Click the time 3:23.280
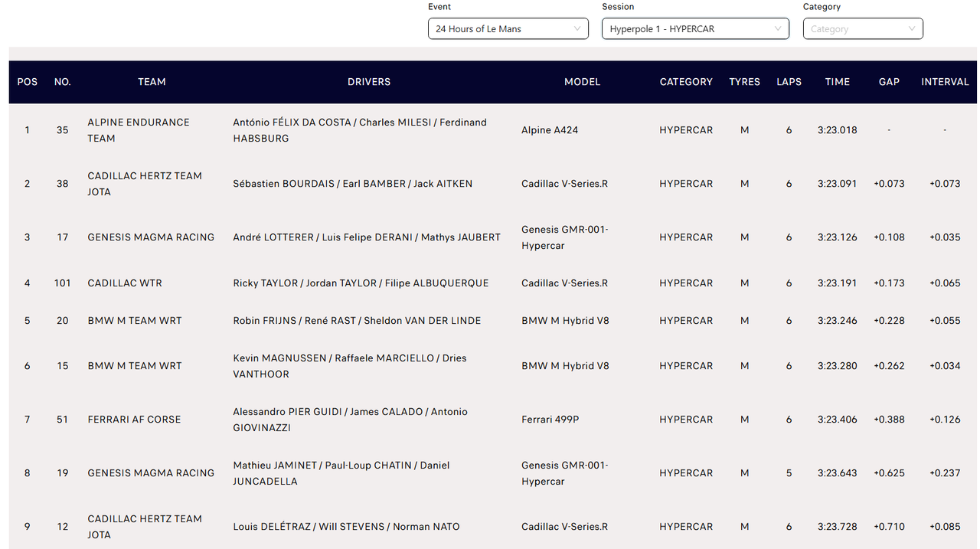The height and width of the screenshot is (549, 980). (838, 366)
